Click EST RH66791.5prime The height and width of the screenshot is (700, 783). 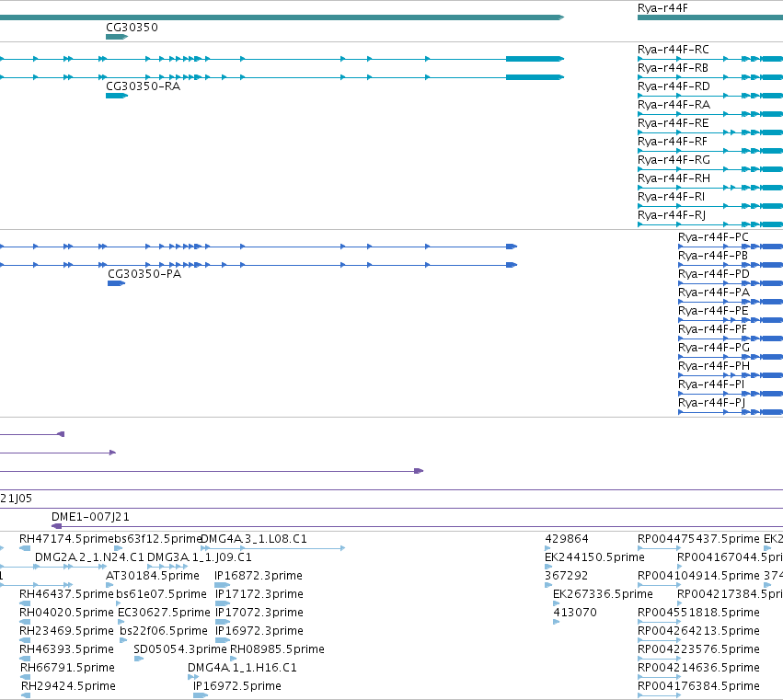tap(67, 669)
